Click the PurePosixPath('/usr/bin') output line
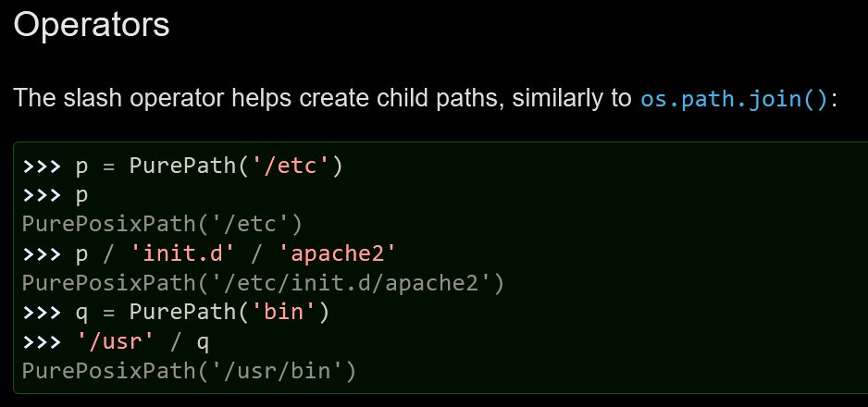This screenshot has width=868, height=407. [x=189, y=370]
